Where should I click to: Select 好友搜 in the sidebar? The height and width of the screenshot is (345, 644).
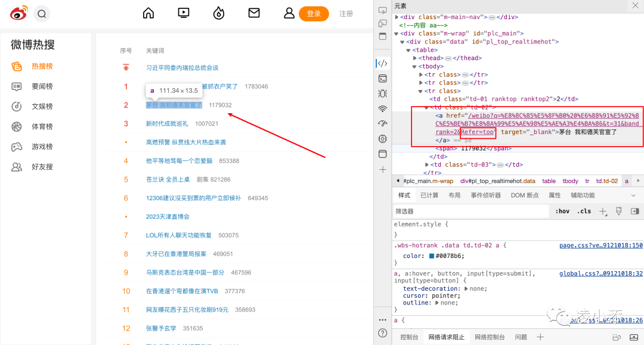pyautogui.click(x=42, y=167)
